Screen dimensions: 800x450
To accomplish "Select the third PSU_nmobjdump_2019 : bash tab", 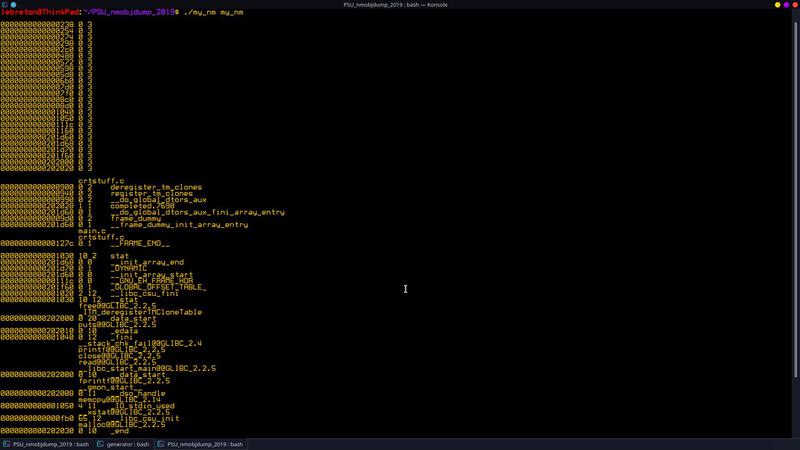I will [205, 444].
